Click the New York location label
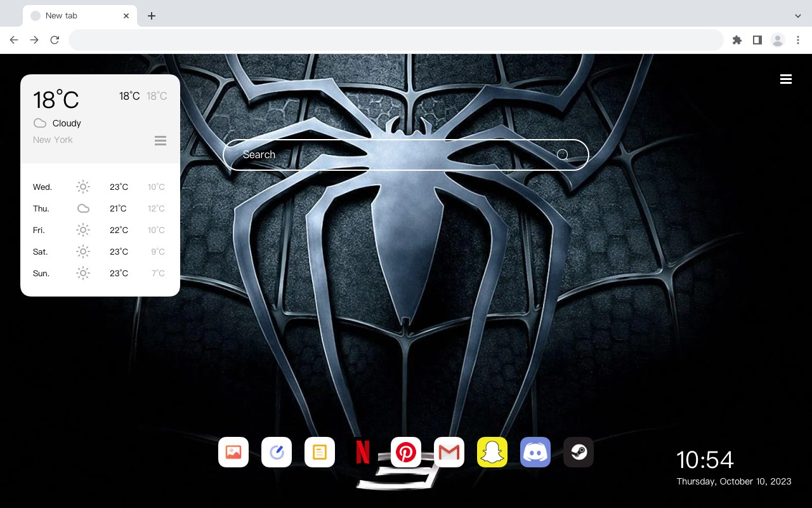 tap(53, 140)
